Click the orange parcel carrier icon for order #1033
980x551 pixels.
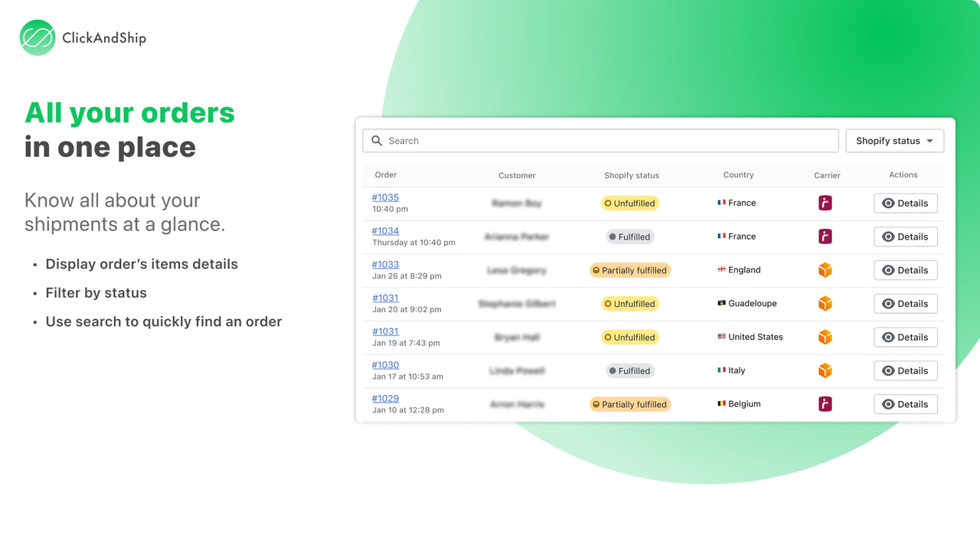pyautogui.click(x=825, y=270)
